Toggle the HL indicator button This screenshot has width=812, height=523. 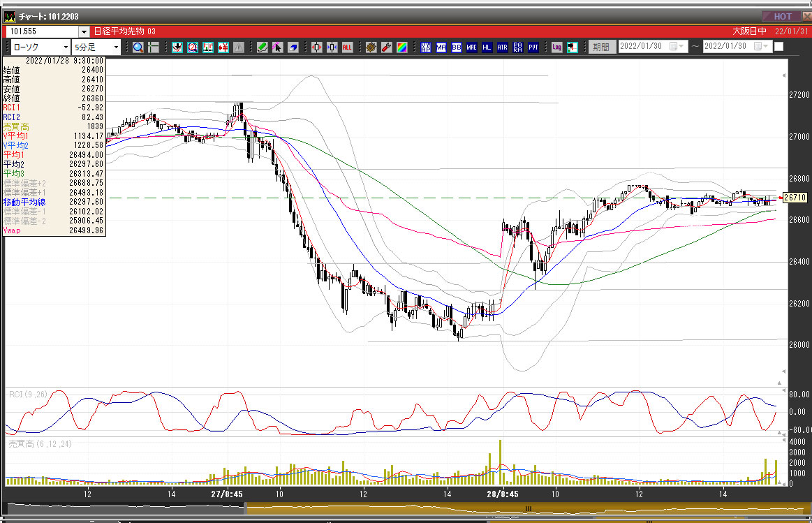tap(487, 47)
